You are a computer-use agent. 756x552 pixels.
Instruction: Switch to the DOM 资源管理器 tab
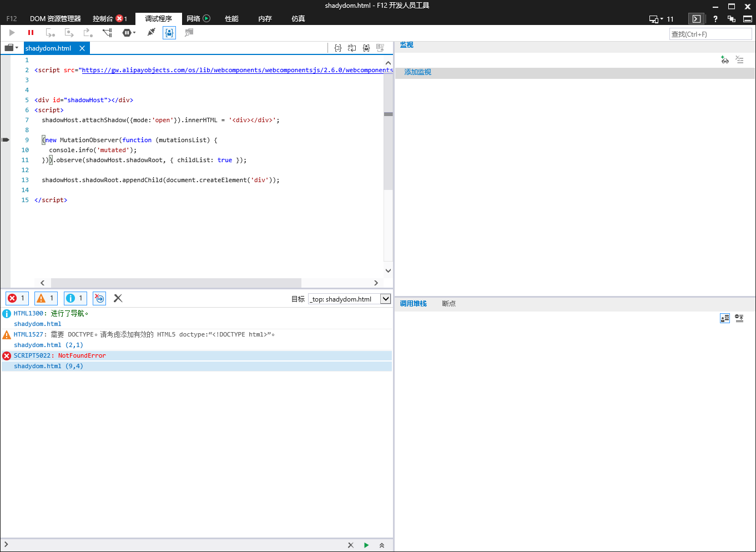[x=56, y=18]
